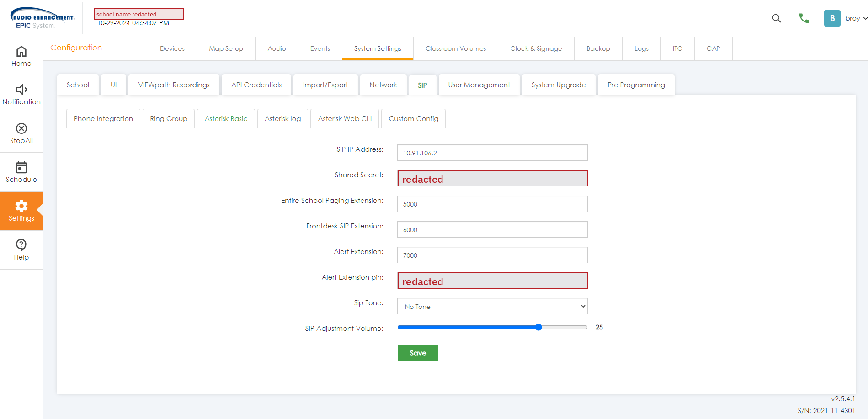Viewport: 868px width, 419px height.
Task: Click the Frontdesk SIP Extension field
Action: coord(492,229)
